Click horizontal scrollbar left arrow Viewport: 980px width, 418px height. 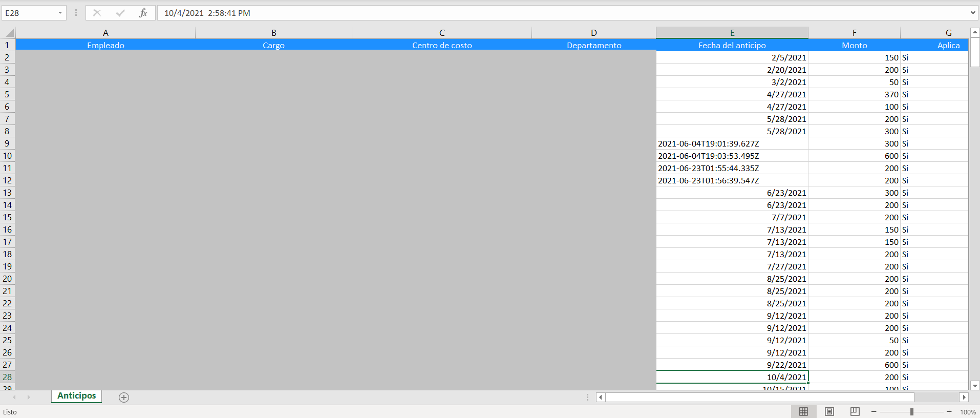click(x=601, y=397)
